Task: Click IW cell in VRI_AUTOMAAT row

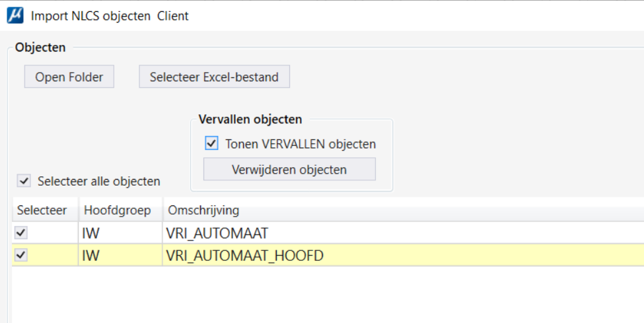Action: 121,233
